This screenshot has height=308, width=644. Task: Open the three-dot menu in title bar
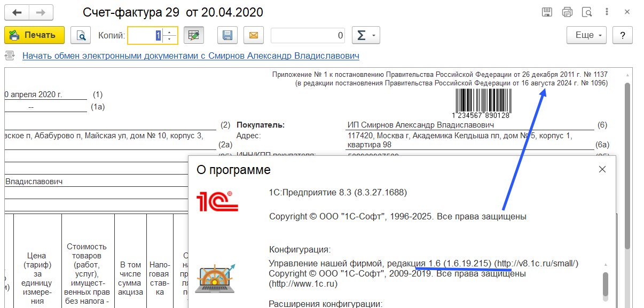(x=607, y=12)
